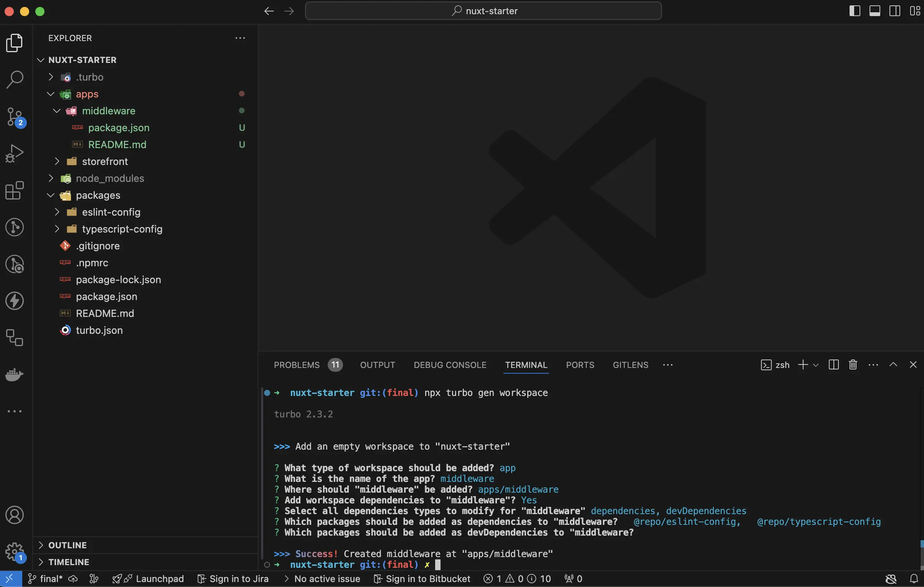924x587 pixels.
Task: Navigate back with the arrow icon
Action: pyautogui.click(x=268, y=11)
